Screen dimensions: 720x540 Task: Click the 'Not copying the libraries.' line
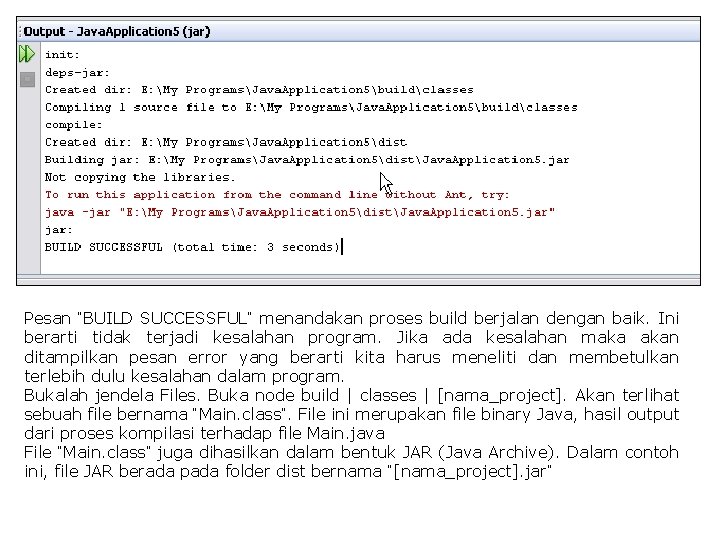[x=140, y=177]
